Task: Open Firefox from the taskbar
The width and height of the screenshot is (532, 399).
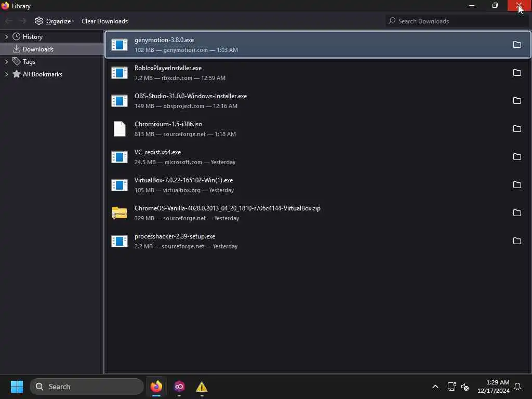Action: click(156, 387)
